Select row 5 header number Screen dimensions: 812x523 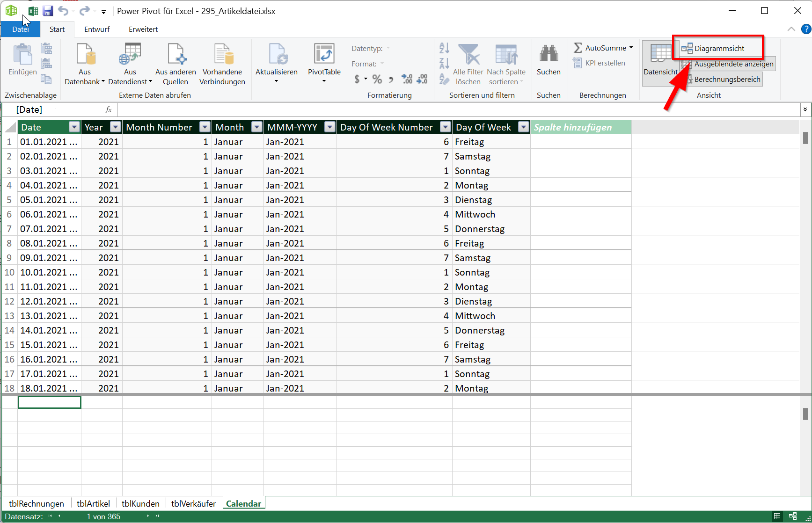click(9, 200)
